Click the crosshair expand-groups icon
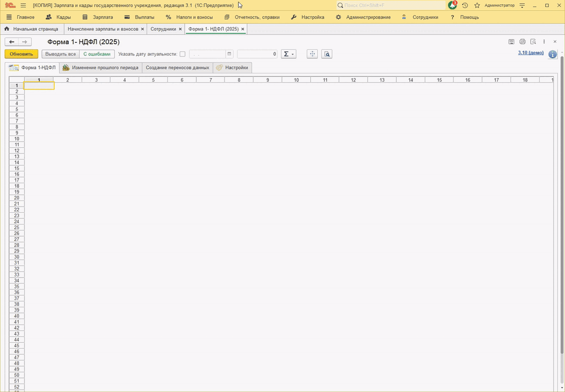565x392 pixels. coord(312,54)
